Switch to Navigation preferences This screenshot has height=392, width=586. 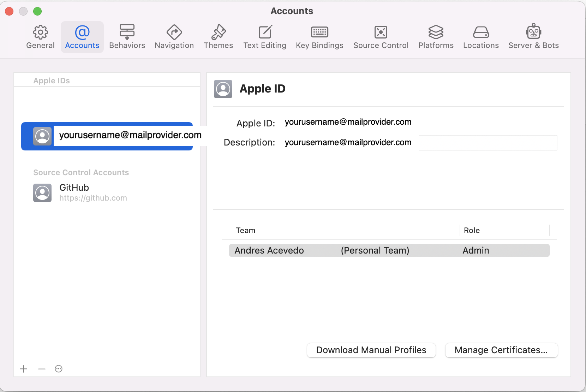tap(174, 37)
